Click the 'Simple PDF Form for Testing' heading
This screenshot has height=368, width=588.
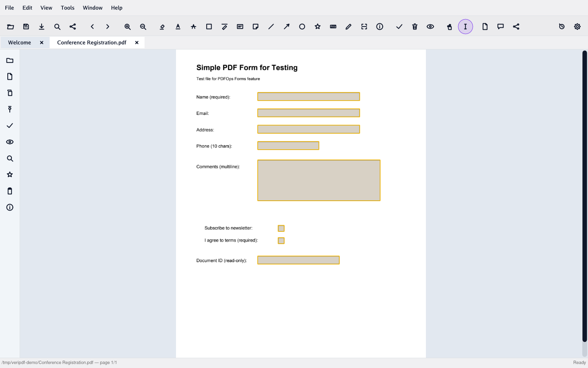[x=247, y=68]
